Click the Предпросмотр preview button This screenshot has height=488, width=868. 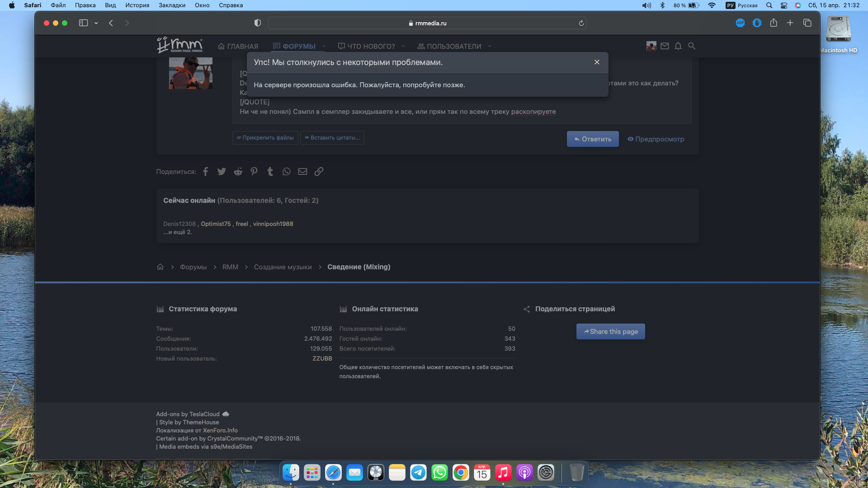656,139
